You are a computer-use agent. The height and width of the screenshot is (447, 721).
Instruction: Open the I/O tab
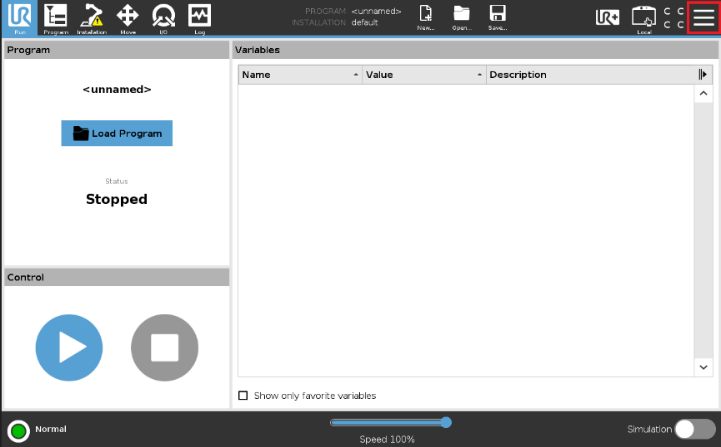(163, 18)
